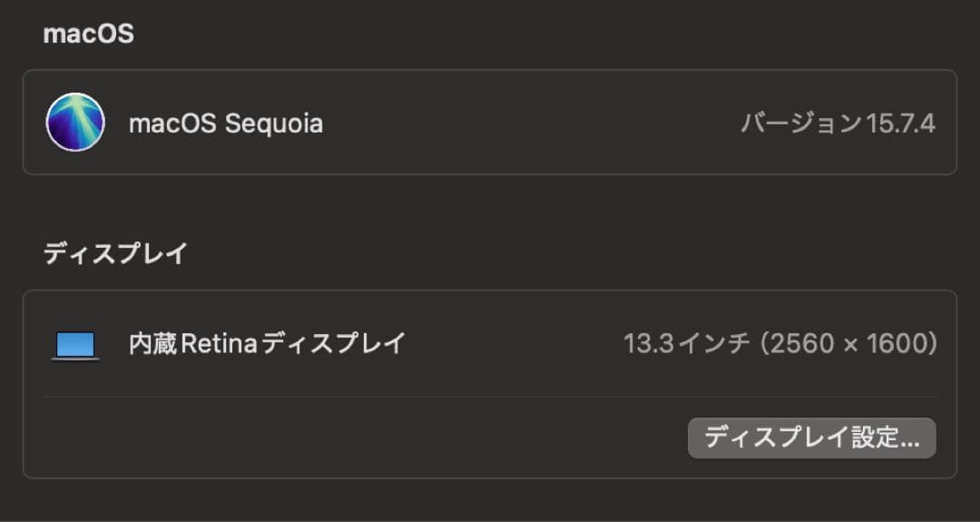Image resolution: width=980 pixels, height=522 pixels.
Task: Select the バージョン15.7.4 version text
Action: coord(838,123)
